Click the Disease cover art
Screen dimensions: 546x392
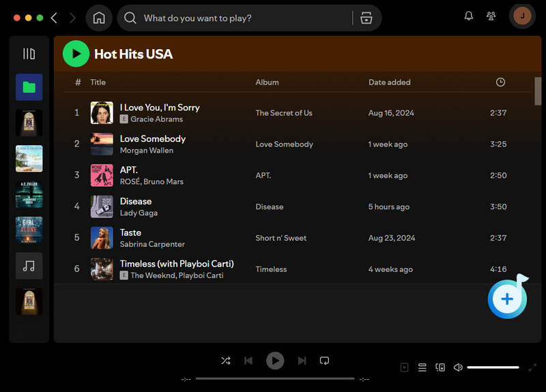click(102, 207)
